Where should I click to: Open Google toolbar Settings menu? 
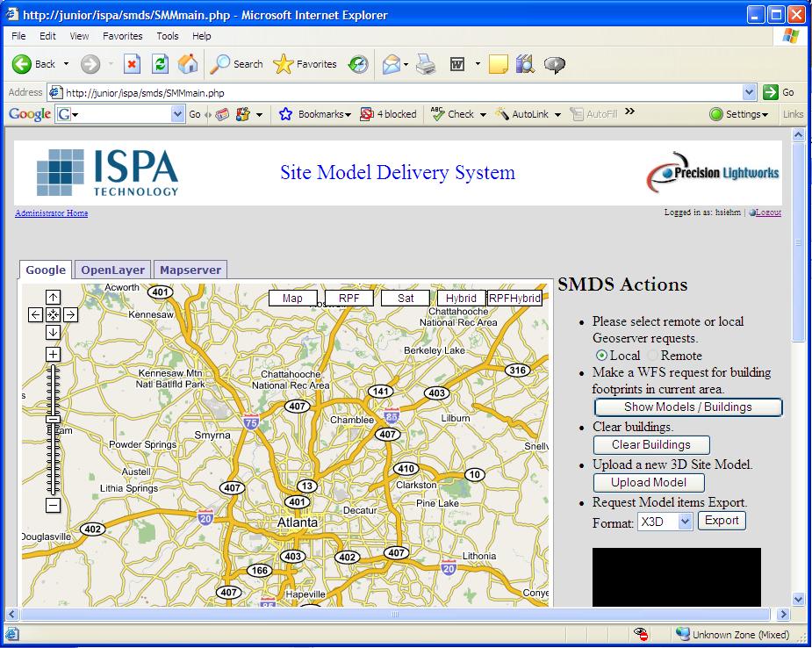click(739, 114)
